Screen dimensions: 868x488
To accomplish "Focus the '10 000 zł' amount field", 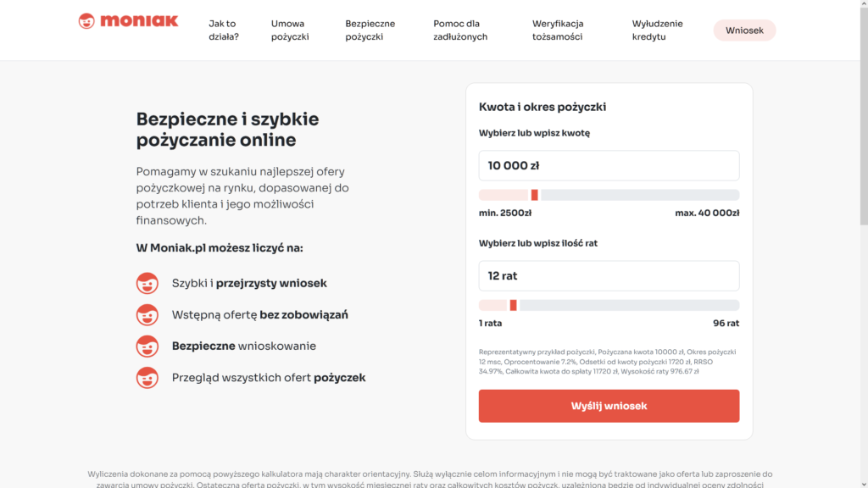I will tap(609, 166).
